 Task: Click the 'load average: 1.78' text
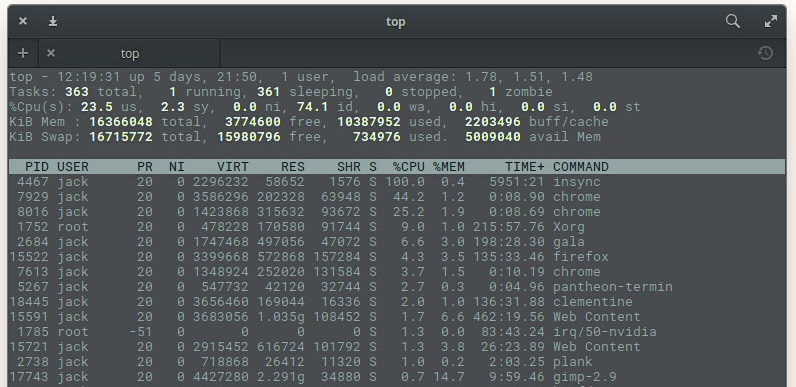417,77
